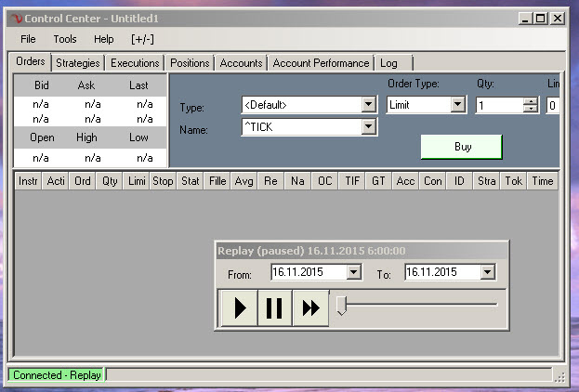Open the instrument Type dropdown
Viewport: 579px width, 392px height.
(x=368, y=104)
